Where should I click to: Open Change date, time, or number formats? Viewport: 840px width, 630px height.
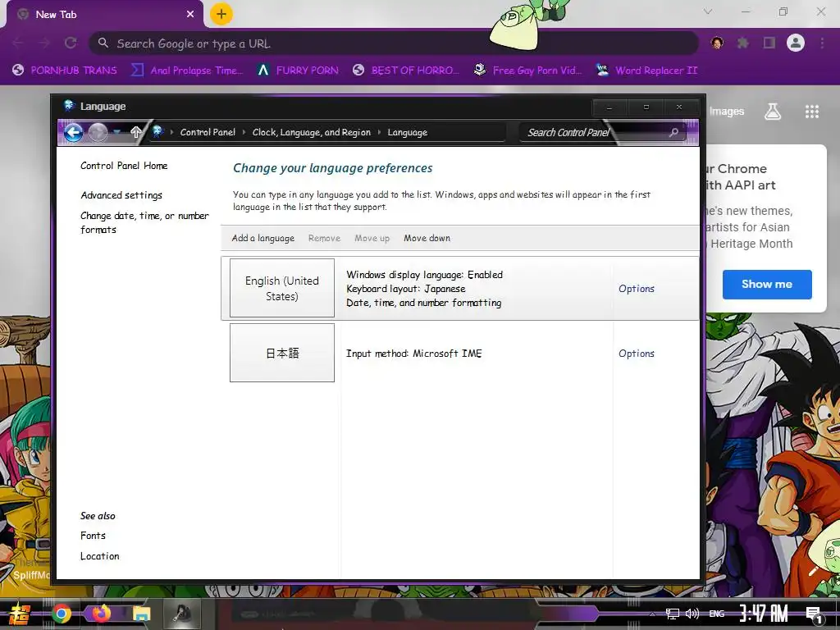coord(144,222)
